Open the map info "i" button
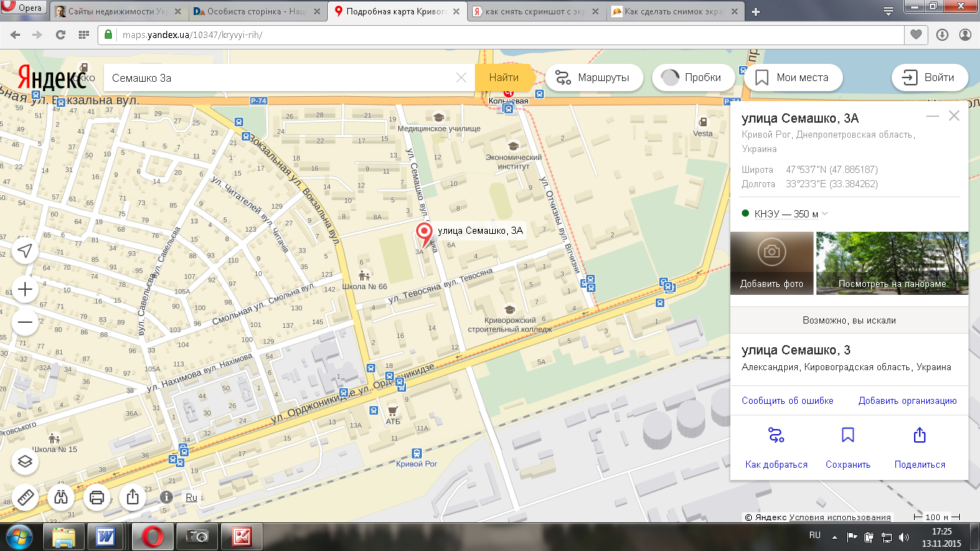The height and width of the screenshot is (551, 980). [x=166, y=496]
